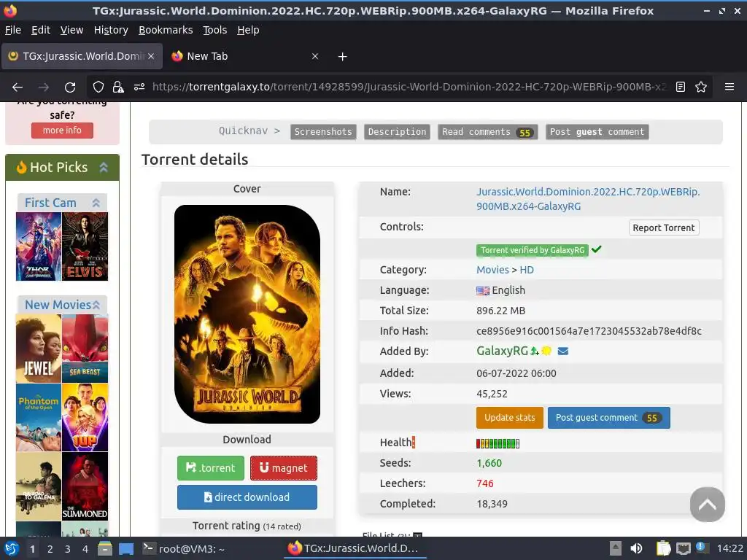
Task: Close the TGx Jurassic World tab
Action: point(151,56)
